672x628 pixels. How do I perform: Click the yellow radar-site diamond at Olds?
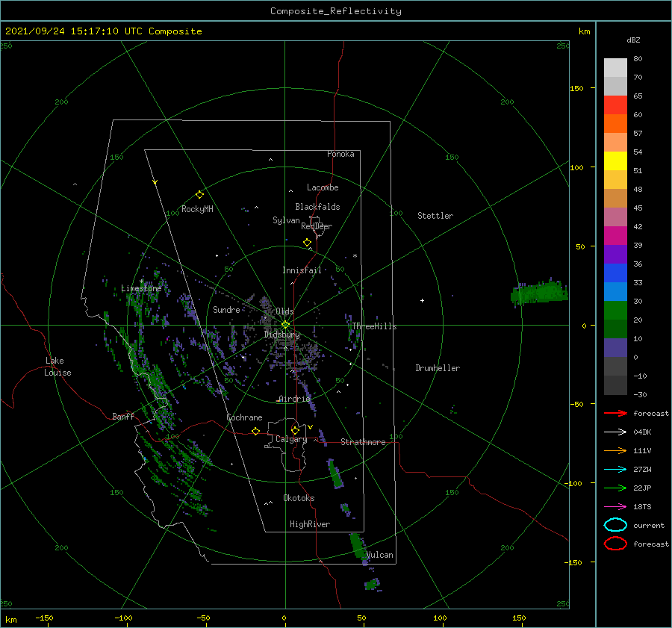[x=285, y=325]
